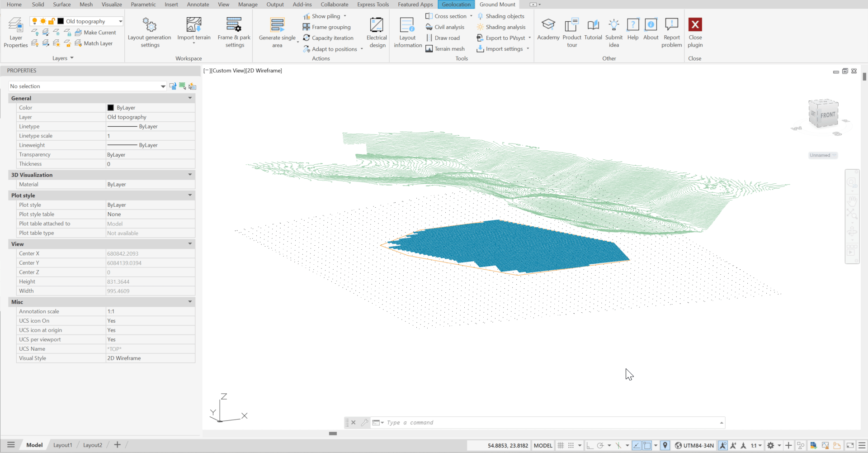Click the Type a command input field
Screen dimensions: 868x453
(542, 423)
